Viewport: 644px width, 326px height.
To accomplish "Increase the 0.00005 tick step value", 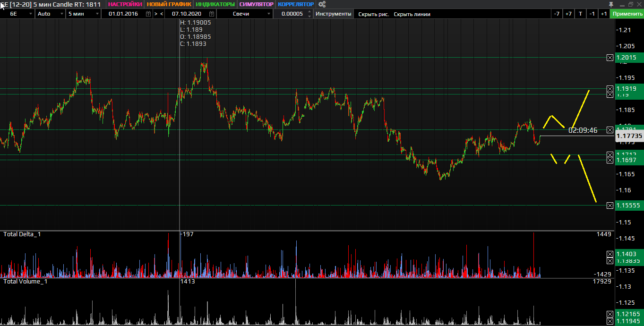I will [x=309, y=12].
